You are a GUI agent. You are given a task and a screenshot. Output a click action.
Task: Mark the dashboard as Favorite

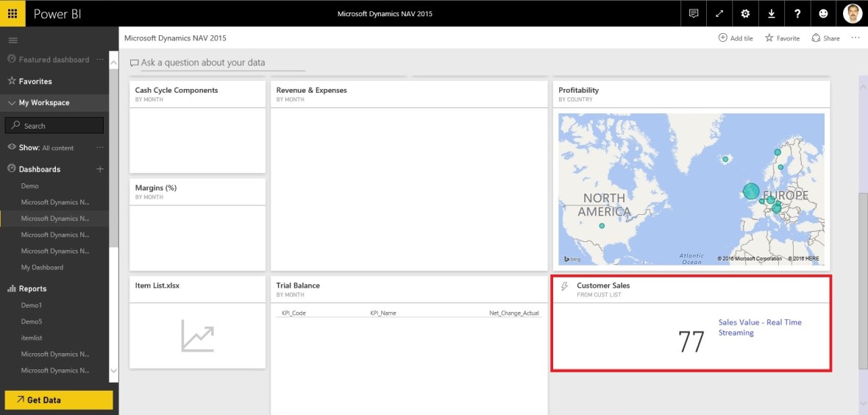click(782, 38)
